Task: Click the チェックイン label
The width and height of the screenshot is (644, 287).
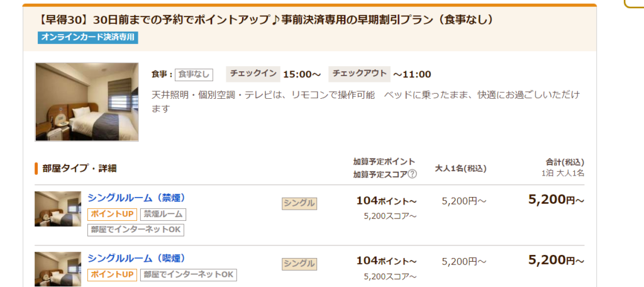Action: [x=253, y=74]
